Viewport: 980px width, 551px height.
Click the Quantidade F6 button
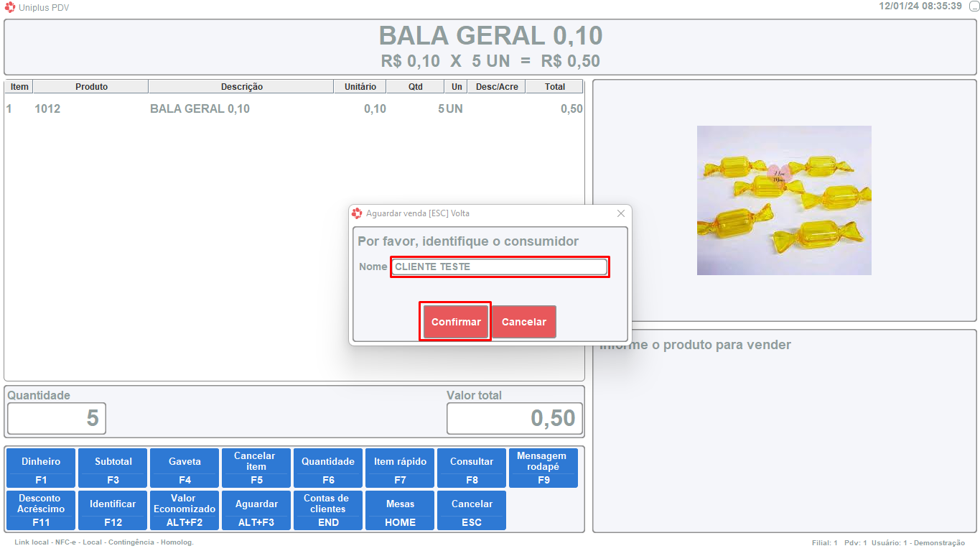328,468
